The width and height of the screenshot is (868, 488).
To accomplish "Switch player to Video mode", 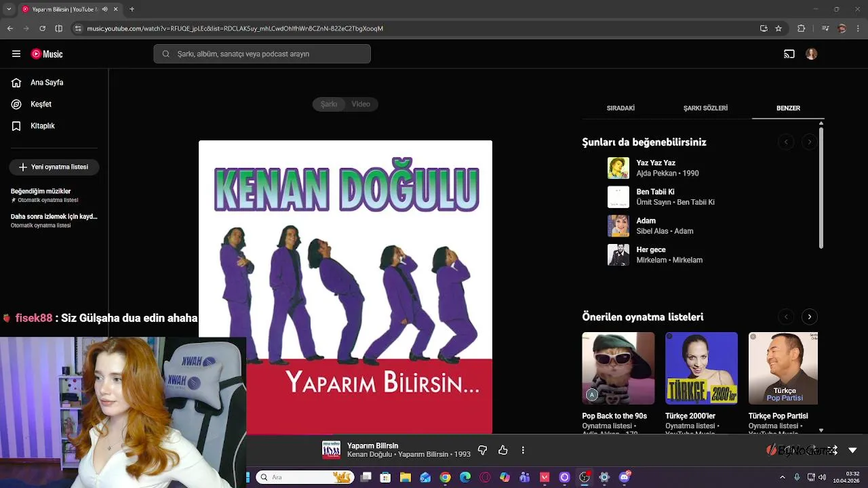I will click(x=361, y=104).
